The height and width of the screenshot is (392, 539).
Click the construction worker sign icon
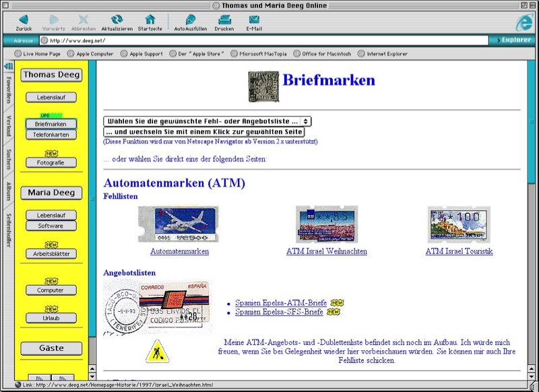(156, 352)
